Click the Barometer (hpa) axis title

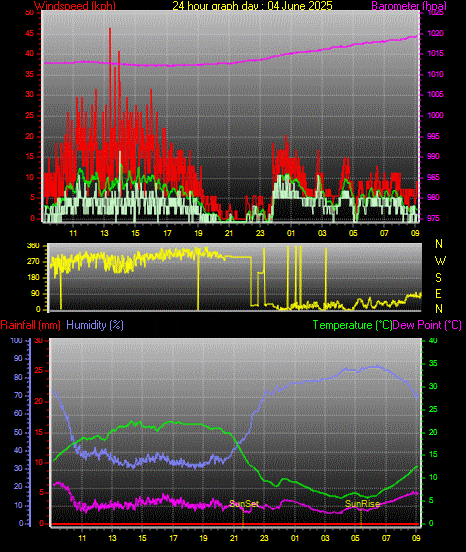click(409, 6)
